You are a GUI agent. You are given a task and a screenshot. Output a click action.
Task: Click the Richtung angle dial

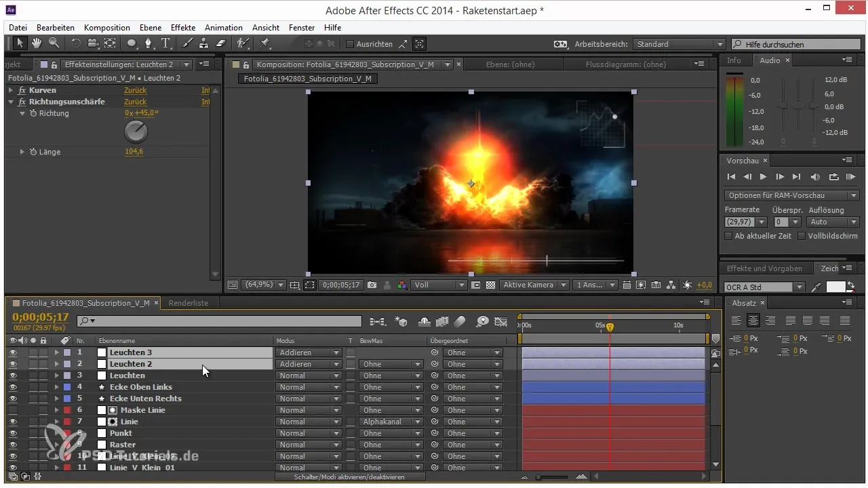(x=136, y=131)
